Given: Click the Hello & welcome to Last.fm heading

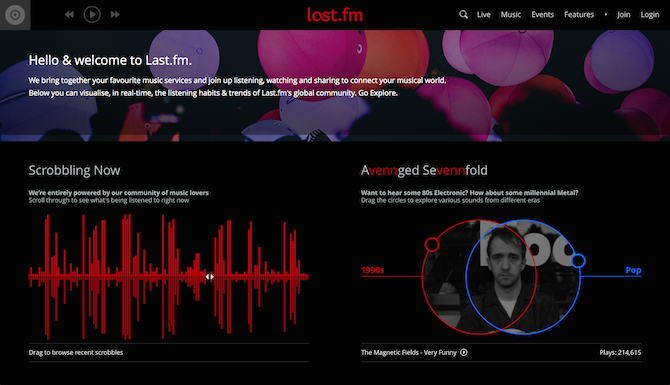Looking at the screenshot, I should click(110, 60).
